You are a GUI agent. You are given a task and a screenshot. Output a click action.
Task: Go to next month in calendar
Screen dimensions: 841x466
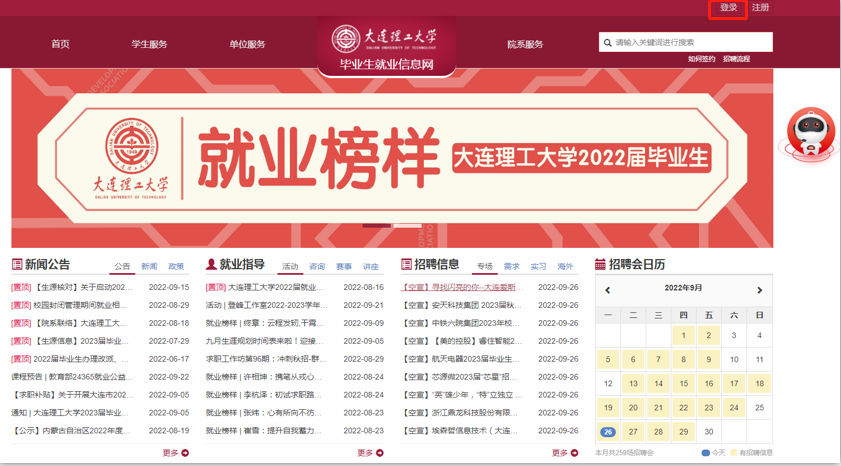(x=759, y=290)
